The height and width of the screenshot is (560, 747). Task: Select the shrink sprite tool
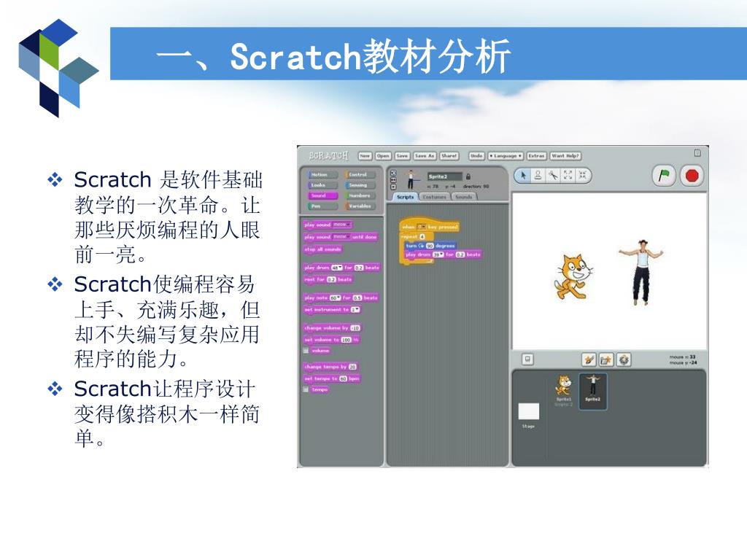pos(582,176)
